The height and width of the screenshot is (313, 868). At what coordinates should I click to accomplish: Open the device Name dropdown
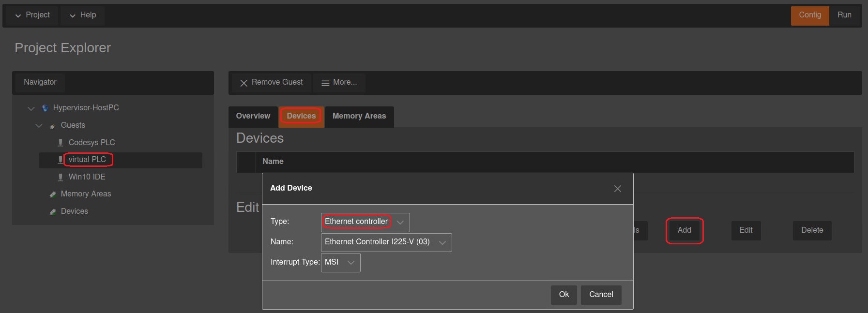point(386,242)
